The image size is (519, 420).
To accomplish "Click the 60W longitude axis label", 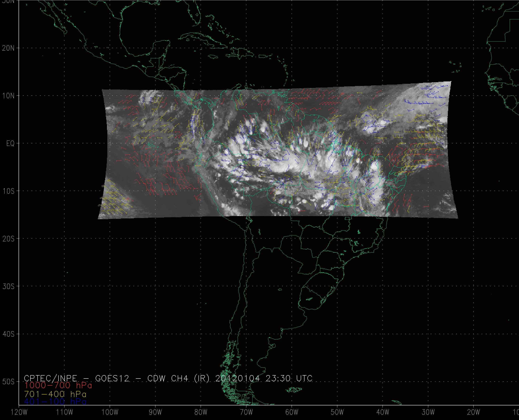I will (x=292, y=412).
